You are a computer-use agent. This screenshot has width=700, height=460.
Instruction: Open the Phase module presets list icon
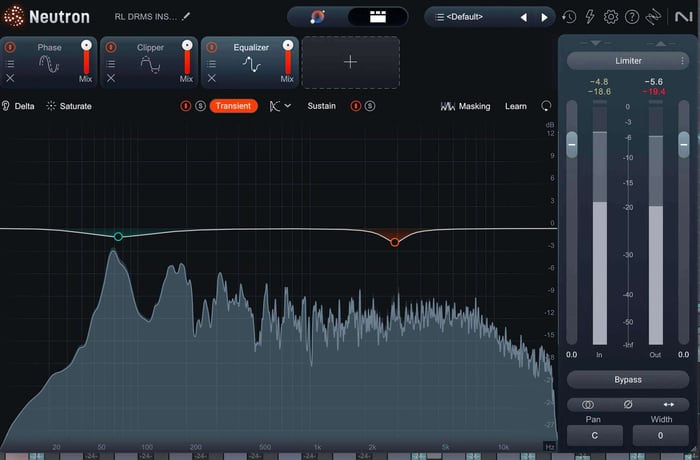point(10,64)
